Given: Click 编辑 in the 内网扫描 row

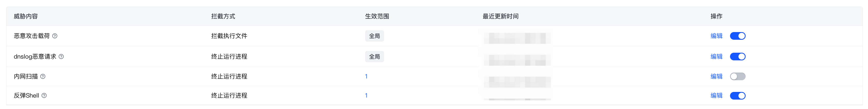Looking at the screenshot, I should (x=716, y=76).
